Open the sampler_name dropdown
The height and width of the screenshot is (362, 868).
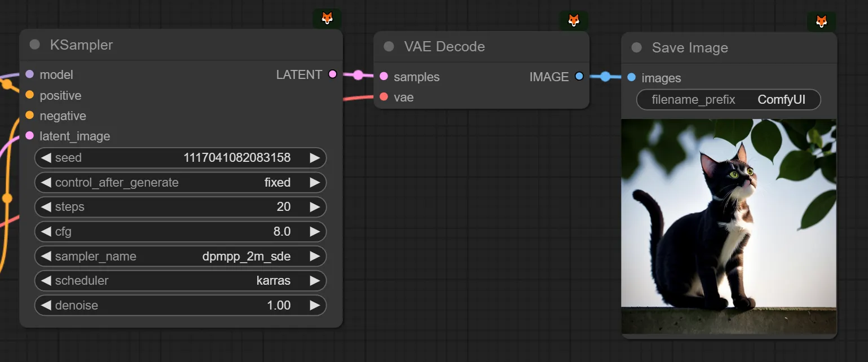[x=180, y=257]
